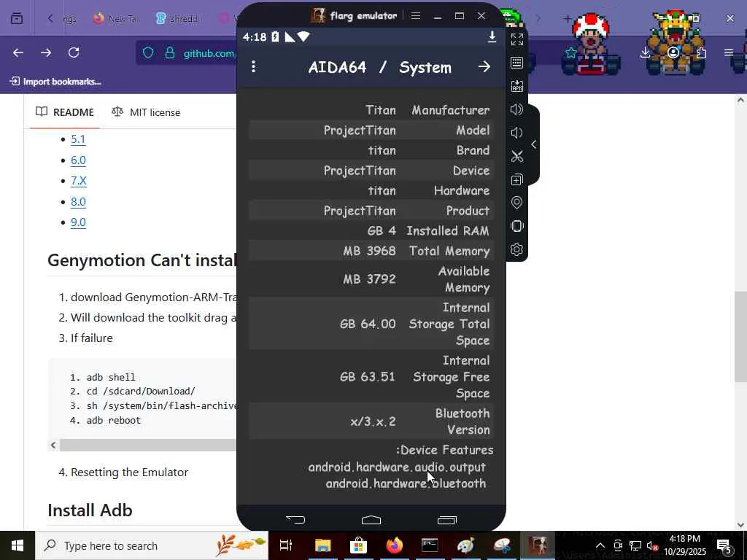Viewport: 747px width, 560px height.
Task: Open the location pin tool in emulator sidebar
Action: (x=517, y=203)
